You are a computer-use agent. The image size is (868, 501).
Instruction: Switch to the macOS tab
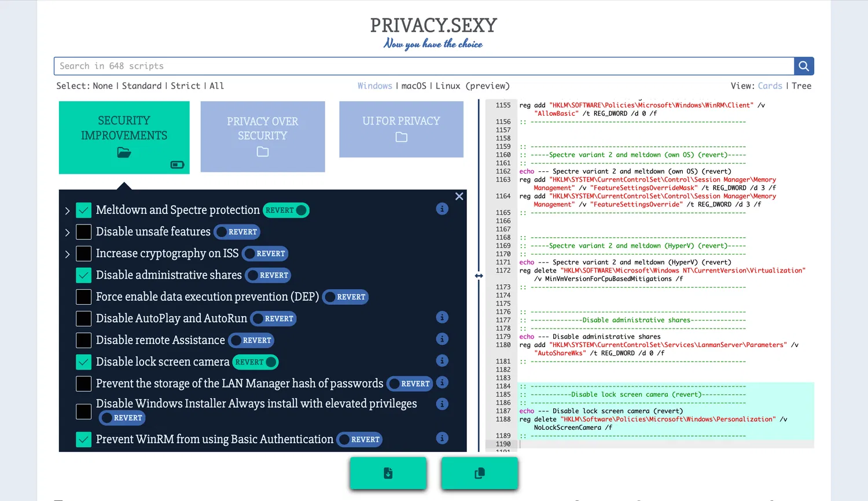point(414,86)
